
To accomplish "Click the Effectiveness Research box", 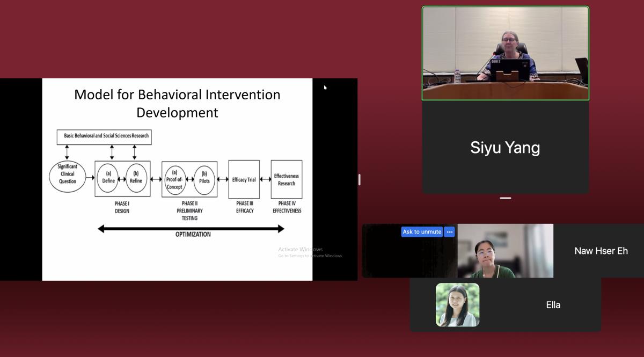I will 286,180.
